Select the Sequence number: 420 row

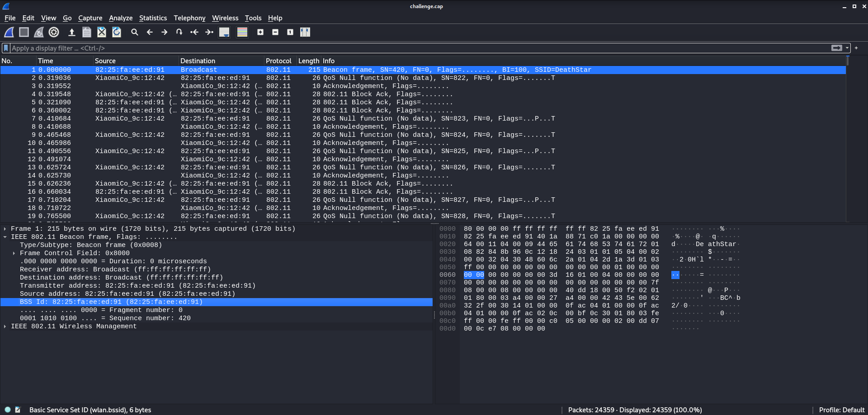pos(217,318)
